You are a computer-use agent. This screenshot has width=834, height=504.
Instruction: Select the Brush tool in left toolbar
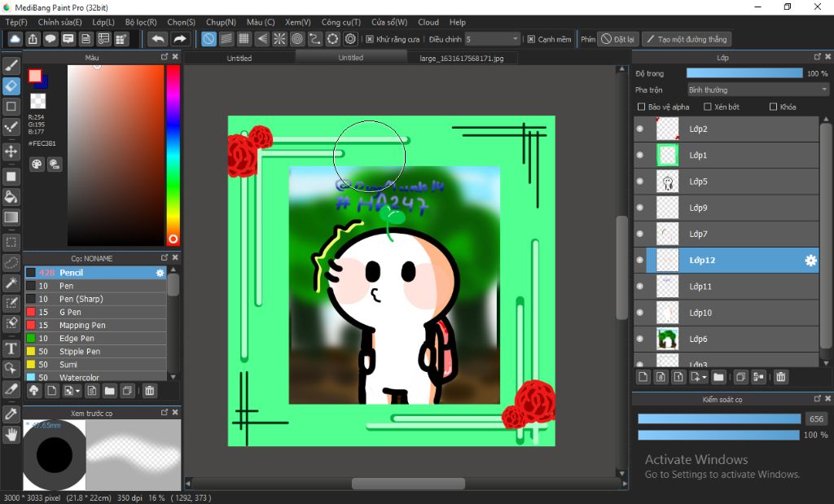[11, 65]
